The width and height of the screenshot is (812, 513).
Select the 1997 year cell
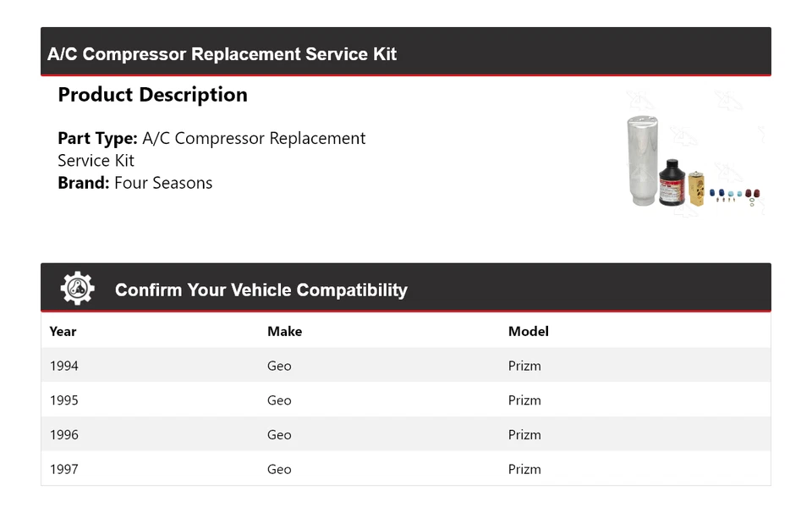pos(64,469)
